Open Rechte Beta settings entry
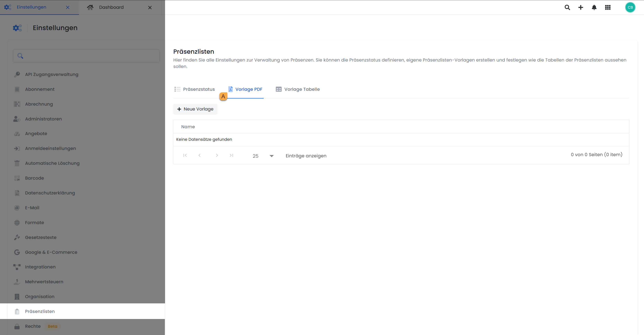Image resolution: width=644 pixels, height=335 pixels. (33, 326)
